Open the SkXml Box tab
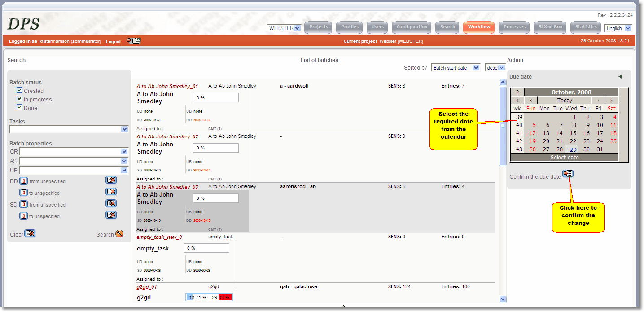The image size is (644, 312). (x=550, y=27)
